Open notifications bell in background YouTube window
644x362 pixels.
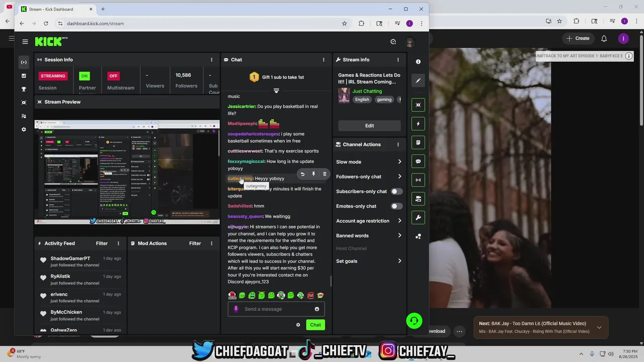[604, 38]
